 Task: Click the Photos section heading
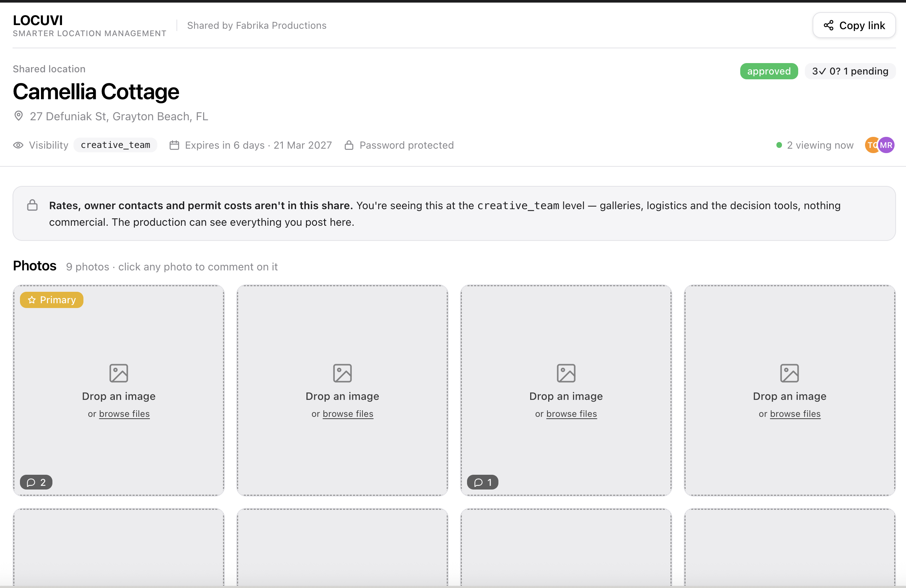pyautogui.click(x=35, y=266)
